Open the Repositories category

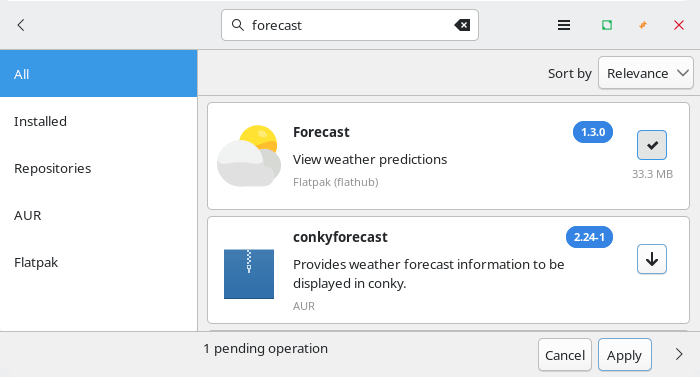coord(99,168)
